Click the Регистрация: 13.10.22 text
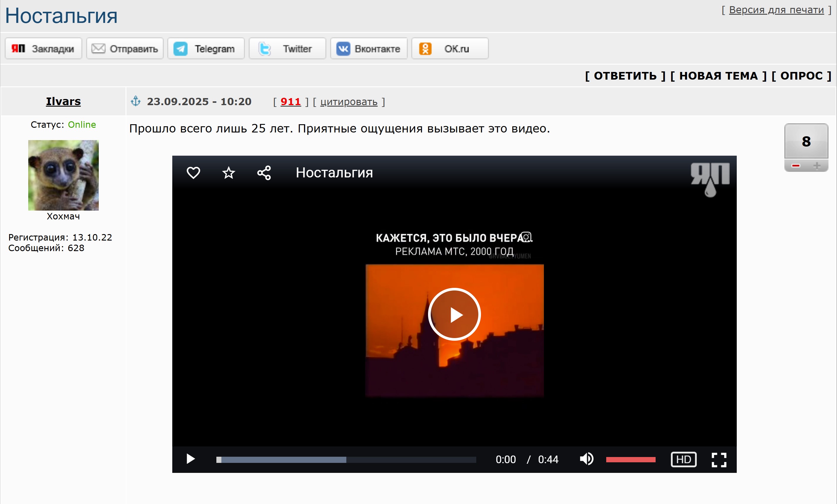This screenshot has height=504, width=837. pyautogui.click(x=60, y=237)
